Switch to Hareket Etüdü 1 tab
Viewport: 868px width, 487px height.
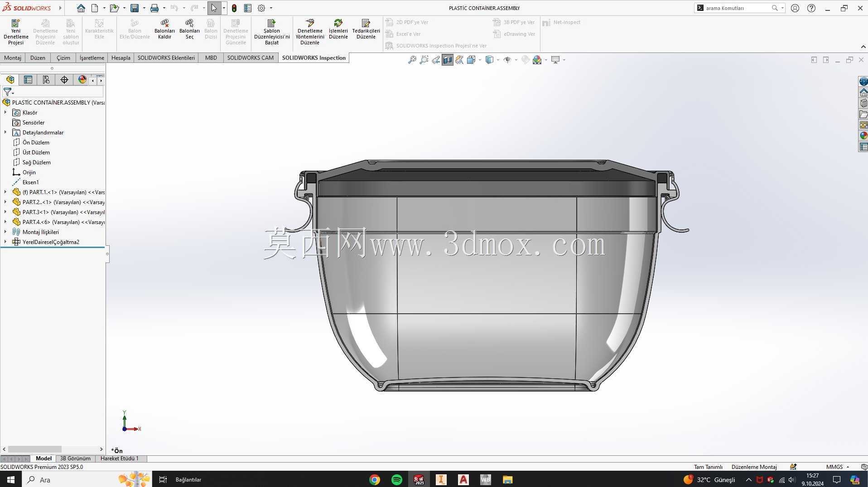120,458
